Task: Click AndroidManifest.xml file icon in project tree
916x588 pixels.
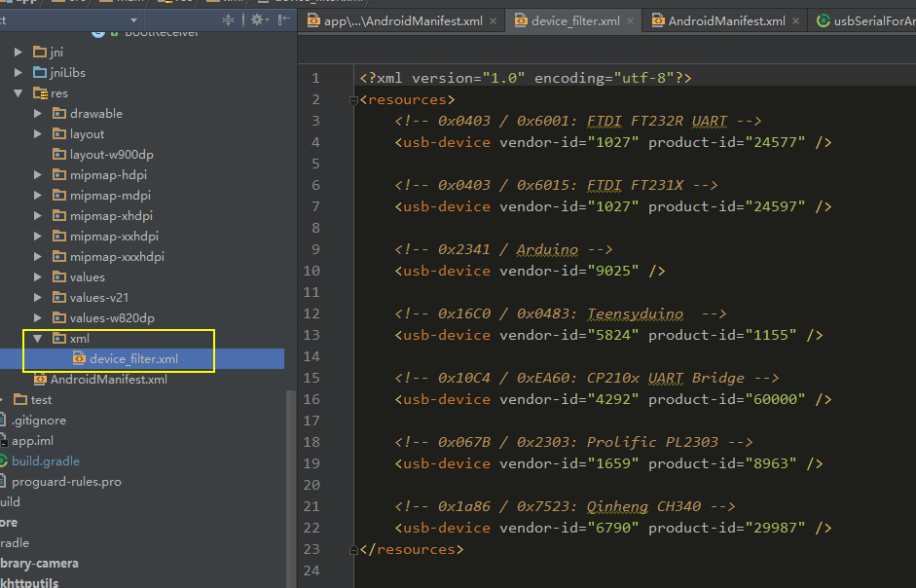Action: point(40,380)
